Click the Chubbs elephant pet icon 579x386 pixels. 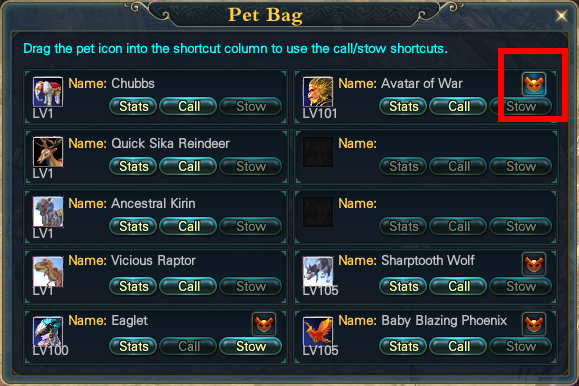48,92
